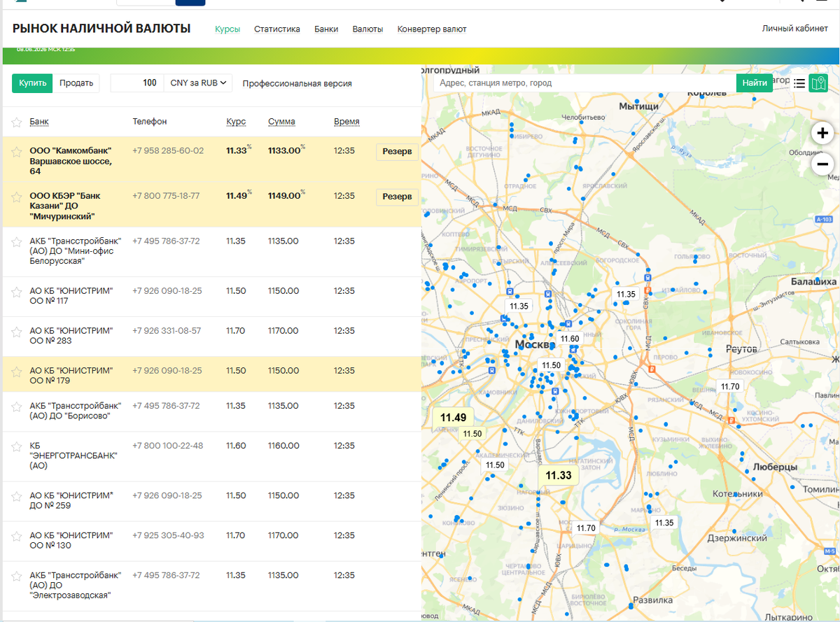Viewport: 840px width, 622px height.
Task: Open the CNY за RUB currency dropdown
Action: point(198,83)
